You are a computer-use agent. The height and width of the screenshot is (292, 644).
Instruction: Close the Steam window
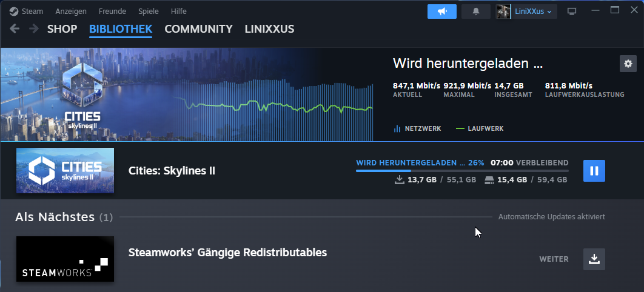click(x=634, y=10)
